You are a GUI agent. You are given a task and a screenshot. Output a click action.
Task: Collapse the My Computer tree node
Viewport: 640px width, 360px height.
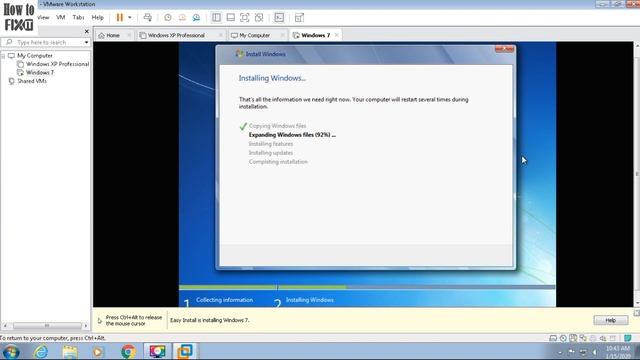pos(3,56)
